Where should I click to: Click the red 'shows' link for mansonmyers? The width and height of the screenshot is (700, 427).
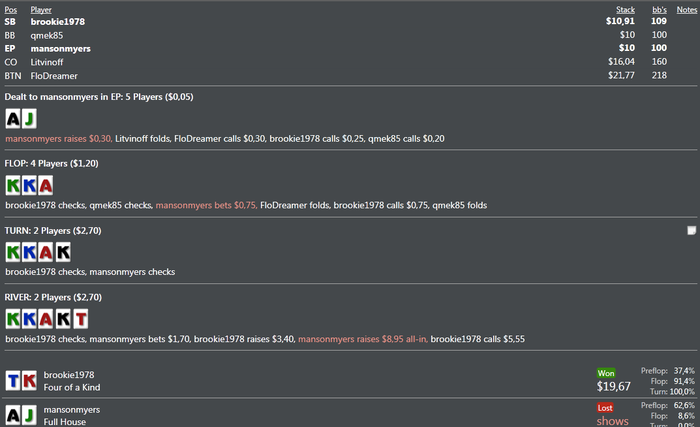pyautogui.click(x=613, y=421)
